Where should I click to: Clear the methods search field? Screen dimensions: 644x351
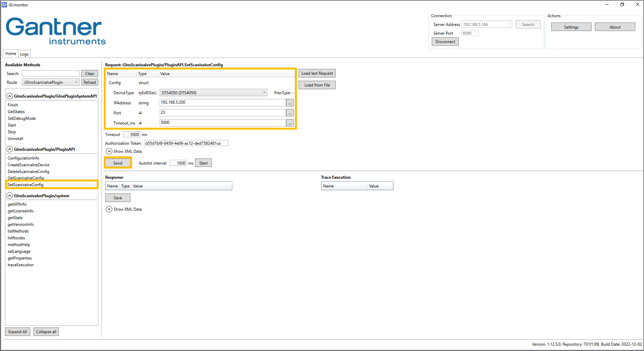[90, 73]
